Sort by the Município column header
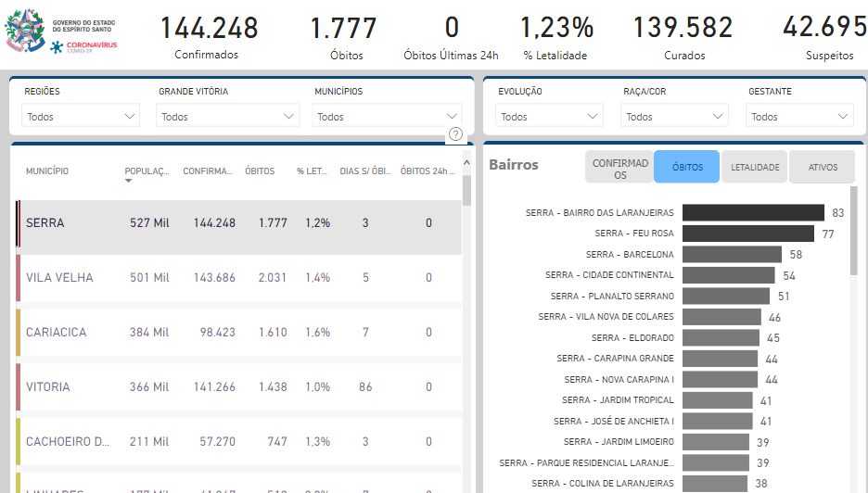 pos(47,171)
